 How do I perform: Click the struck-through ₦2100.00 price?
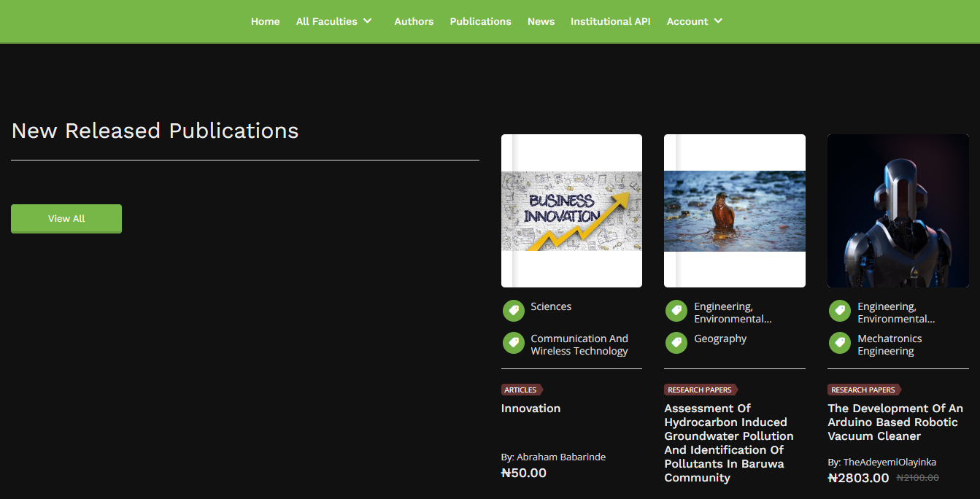click(x=917, y=478)
